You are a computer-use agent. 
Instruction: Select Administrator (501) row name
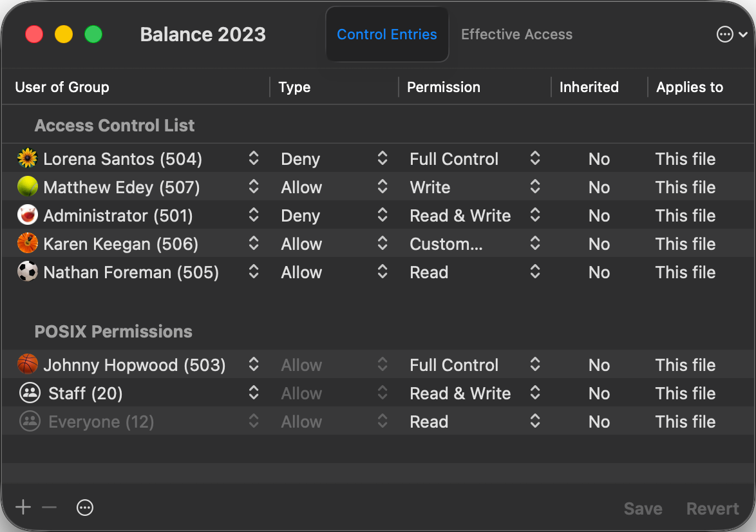(118, 216)
